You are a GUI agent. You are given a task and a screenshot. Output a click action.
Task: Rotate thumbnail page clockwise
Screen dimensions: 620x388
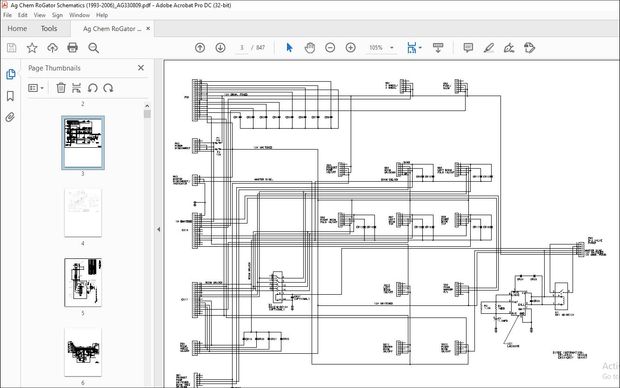pyautogui.click(x=108, y=88)
